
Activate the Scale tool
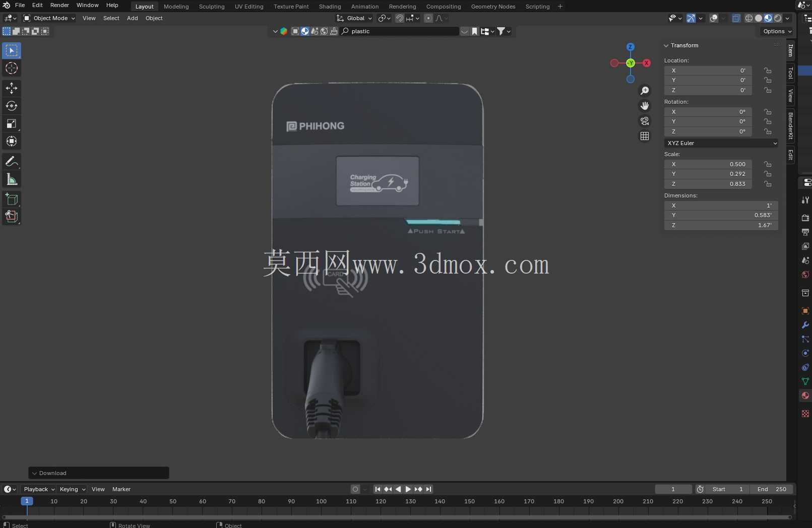12,123
